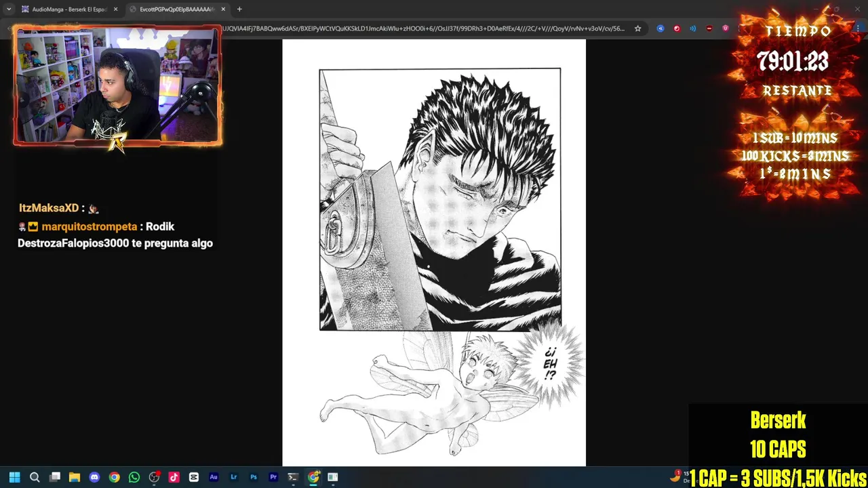
Task: Open Google Chrome from the taskbar
Action: (115, 477)
